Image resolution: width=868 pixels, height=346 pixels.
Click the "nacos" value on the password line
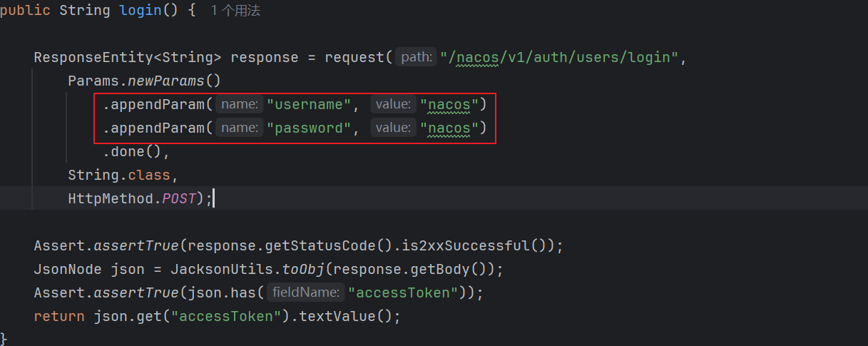(449, 128)
